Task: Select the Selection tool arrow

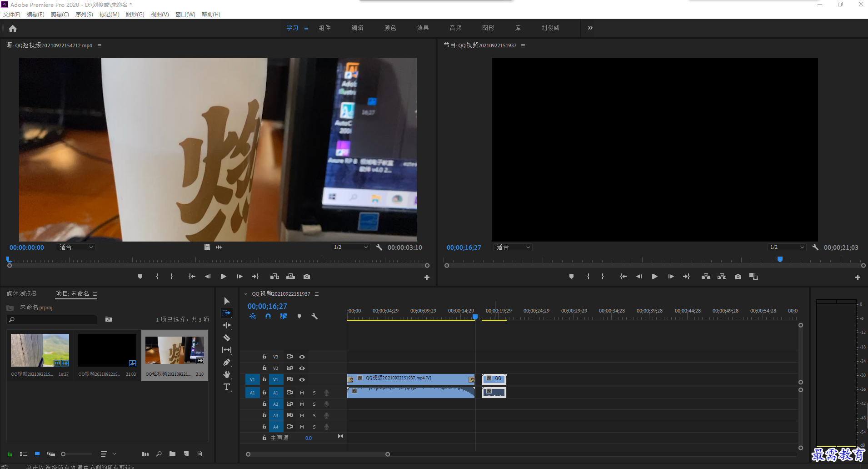Action: coord(227,301)
